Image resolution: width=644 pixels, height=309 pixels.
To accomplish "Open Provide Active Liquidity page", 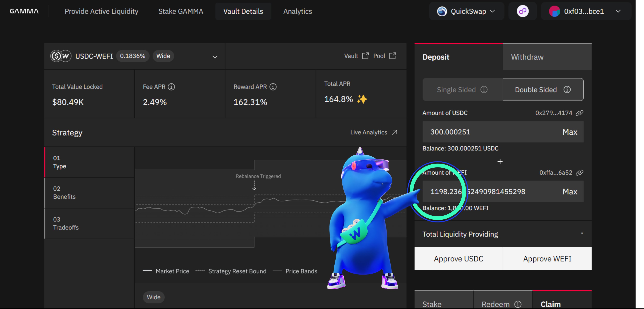I will [102, 11].
